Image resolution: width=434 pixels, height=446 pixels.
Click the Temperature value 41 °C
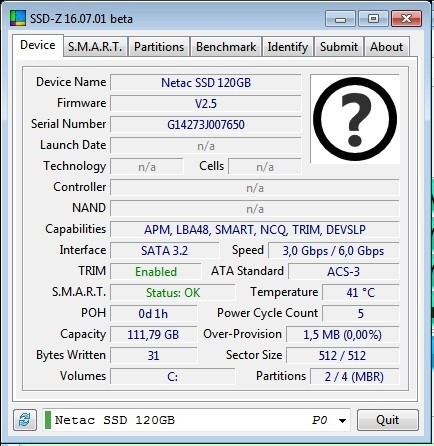tap(361, 293)
